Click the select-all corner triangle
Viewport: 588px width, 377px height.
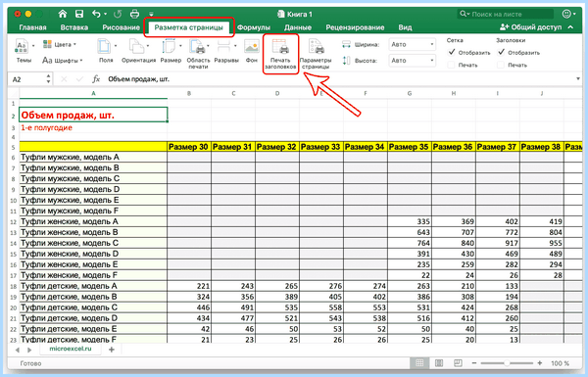click(14, 93)
